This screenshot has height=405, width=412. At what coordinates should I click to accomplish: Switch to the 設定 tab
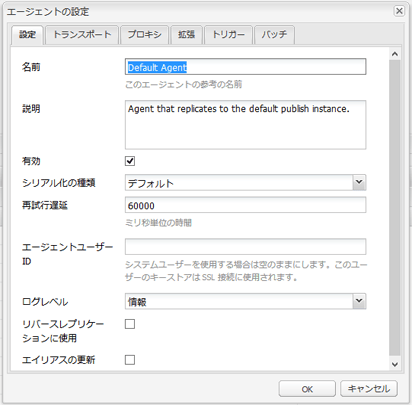click(x=27, y=35)
